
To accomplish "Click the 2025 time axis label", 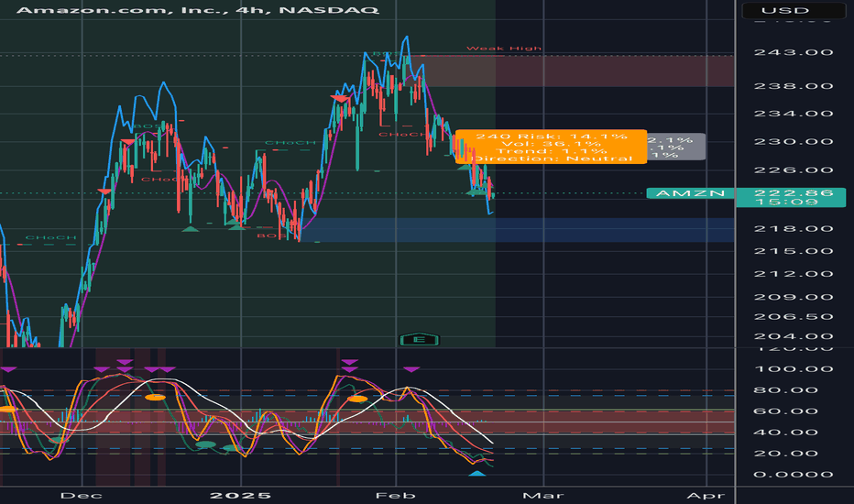I will (x=240, y=495).
